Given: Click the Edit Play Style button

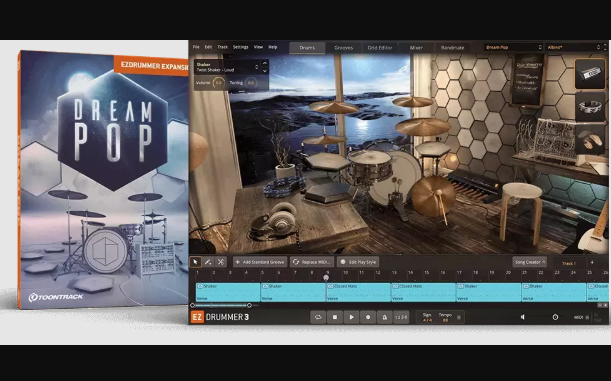Looking at the screenshot, I should click(x=358, y=262).
